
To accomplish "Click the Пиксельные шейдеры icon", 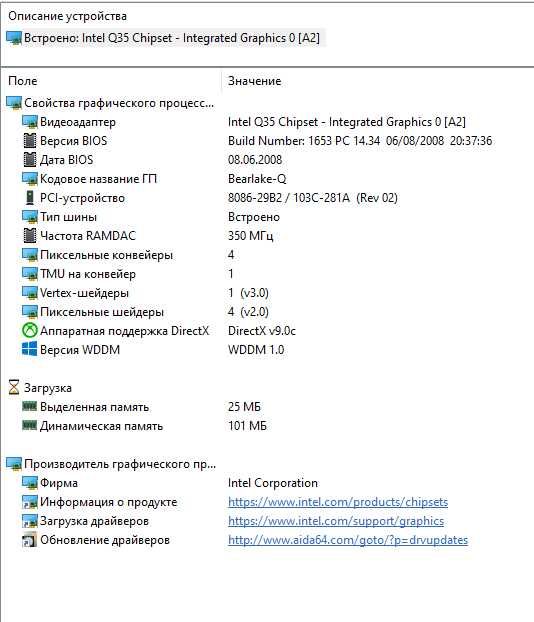I will click(x=30, y=312).
